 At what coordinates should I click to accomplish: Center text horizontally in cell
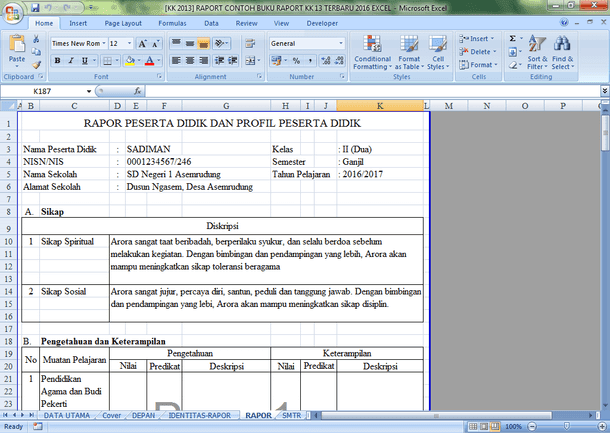click(190, 60)
